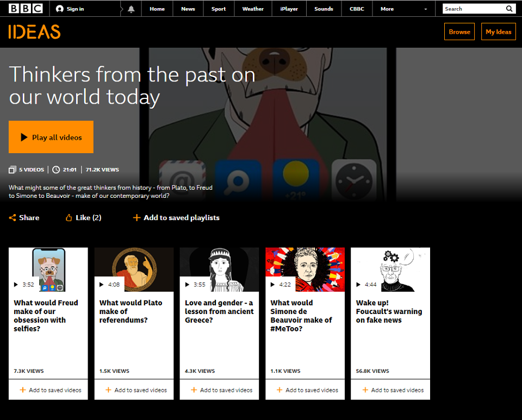Type in the Search input field

(472, 9)
